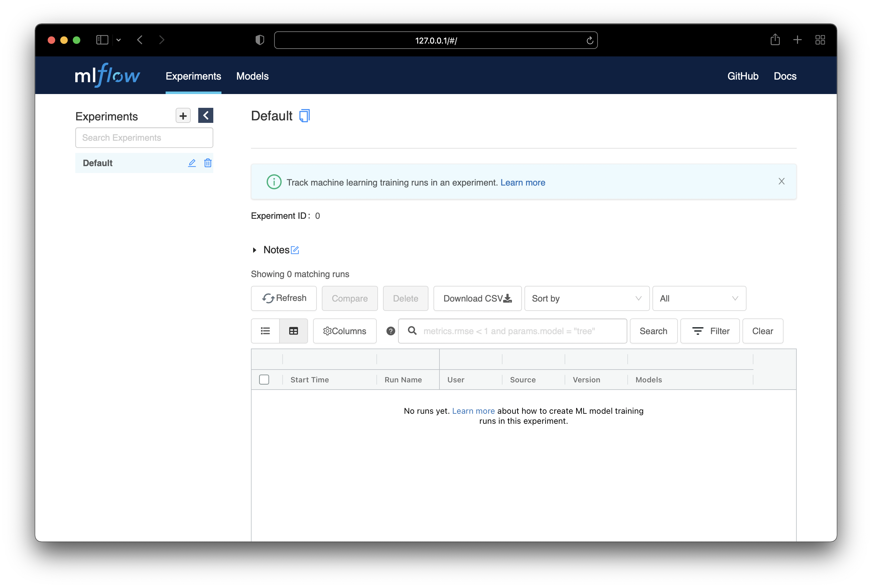Collapse the Experiments sidebar with chevron
Screen dimensions: 872x588
pos(206,115)
